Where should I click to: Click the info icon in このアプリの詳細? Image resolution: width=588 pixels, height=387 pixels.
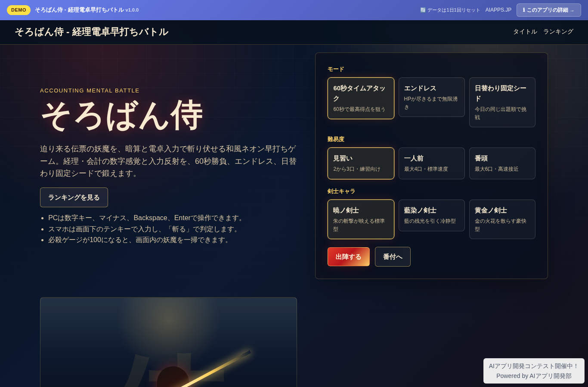click(524, 10)
